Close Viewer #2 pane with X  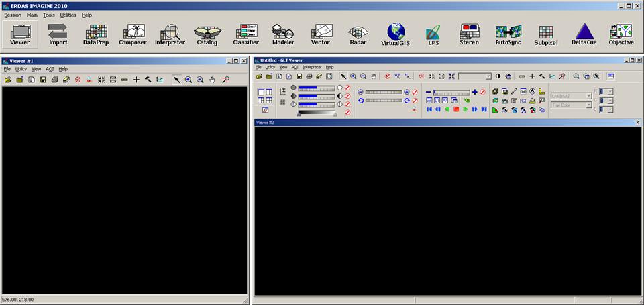point(638,122)
